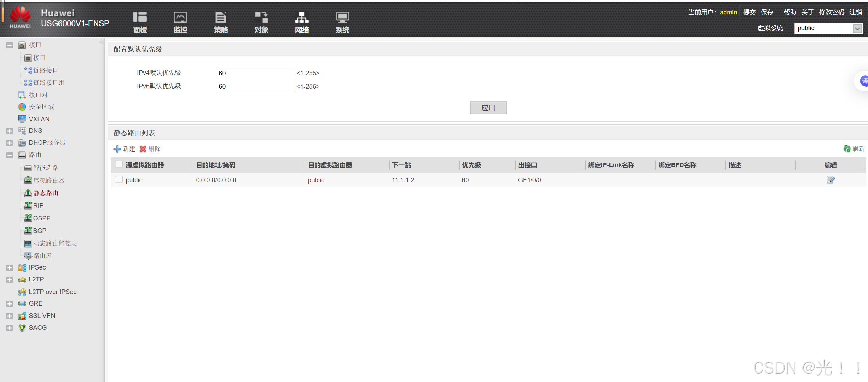This screenshot has width=868, height=382.
Task: Check the public route row checkbox
Action: 119,179
